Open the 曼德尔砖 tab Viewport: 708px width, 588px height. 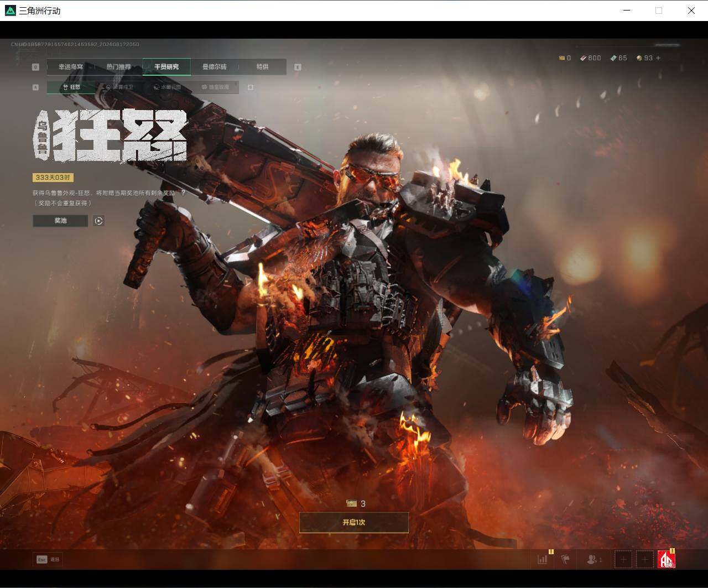point(214,67)
